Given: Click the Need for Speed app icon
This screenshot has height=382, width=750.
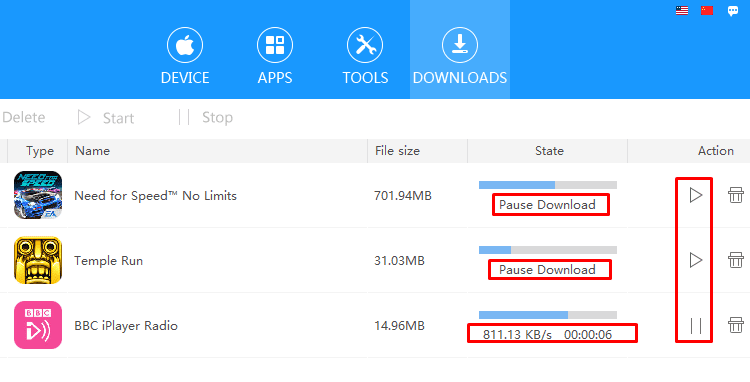Looking at the screenshot, I should tap(38, 195).
